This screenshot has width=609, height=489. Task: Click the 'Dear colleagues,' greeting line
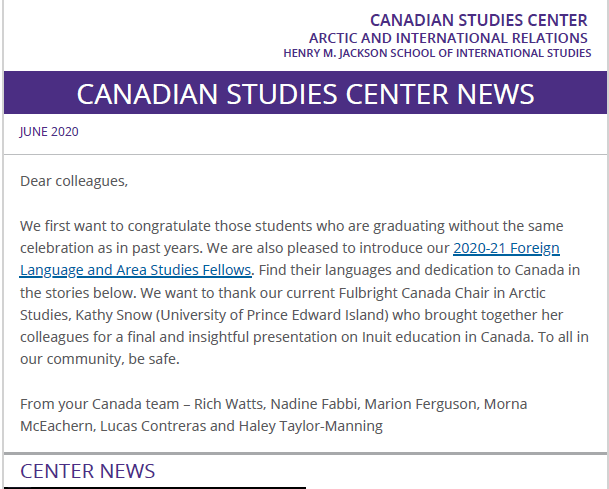[74, 181]
